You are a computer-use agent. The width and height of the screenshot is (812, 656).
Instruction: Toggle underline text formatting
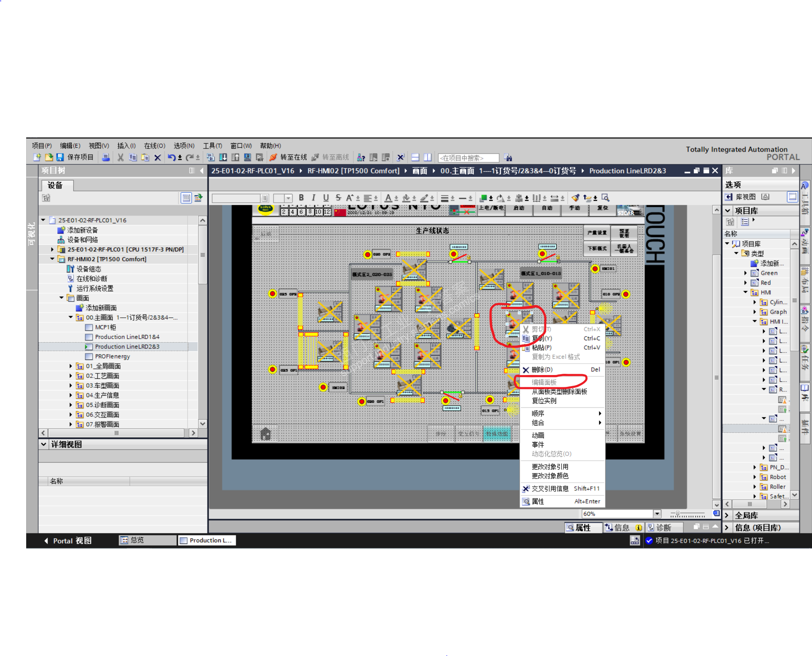326,198
